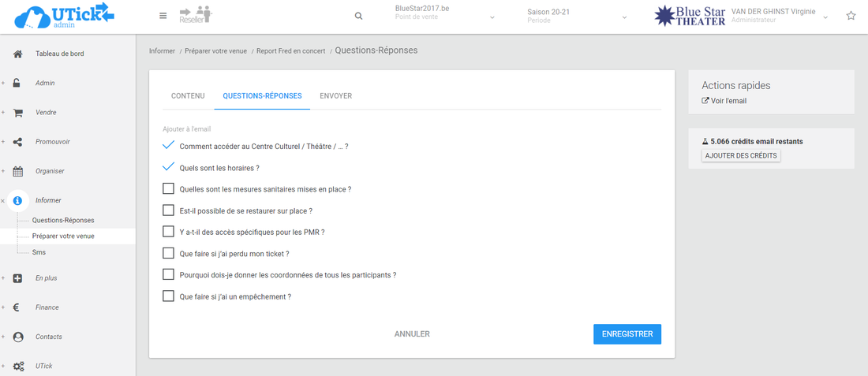Click the Tableau de bord home icon
The image size is (868, 376).
click(17, 54)
